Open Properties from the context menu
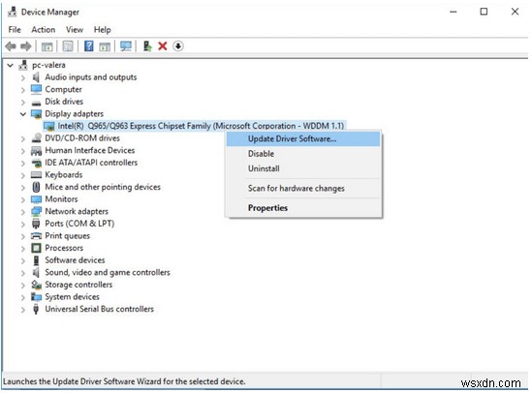The height and width of the screenshot is (393, 532). (x=303, y=208)
